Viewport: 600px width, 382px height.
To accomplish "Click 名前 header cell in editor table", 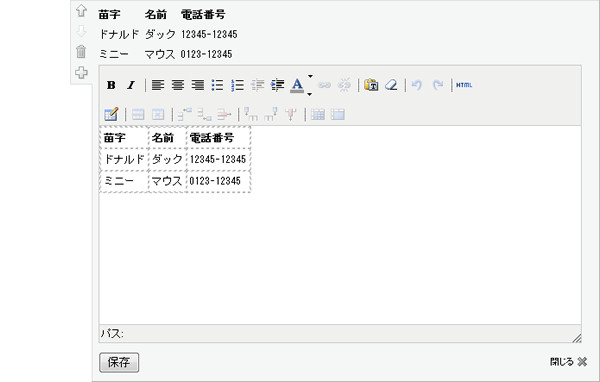I will tap(168, 137).
